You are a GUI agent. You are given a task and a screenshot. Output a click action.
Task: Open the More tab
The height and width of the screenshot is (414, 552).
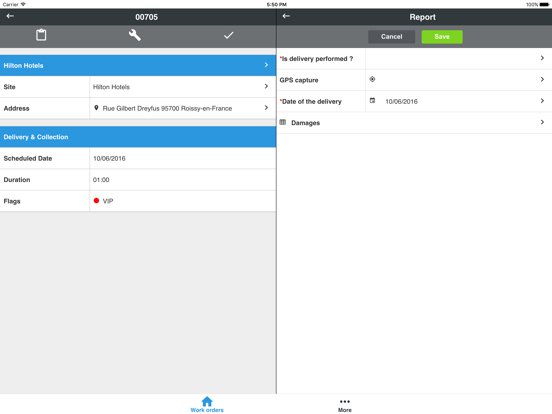coord(345,405)
